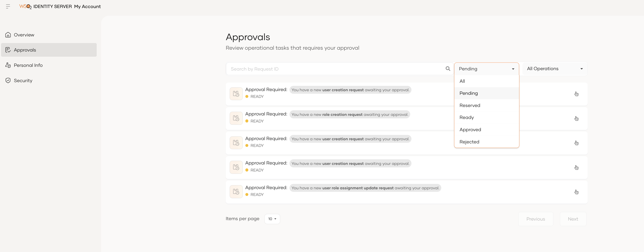644x252 pixels.
Task: Open the role creation request message
Action: click(350, 114)
